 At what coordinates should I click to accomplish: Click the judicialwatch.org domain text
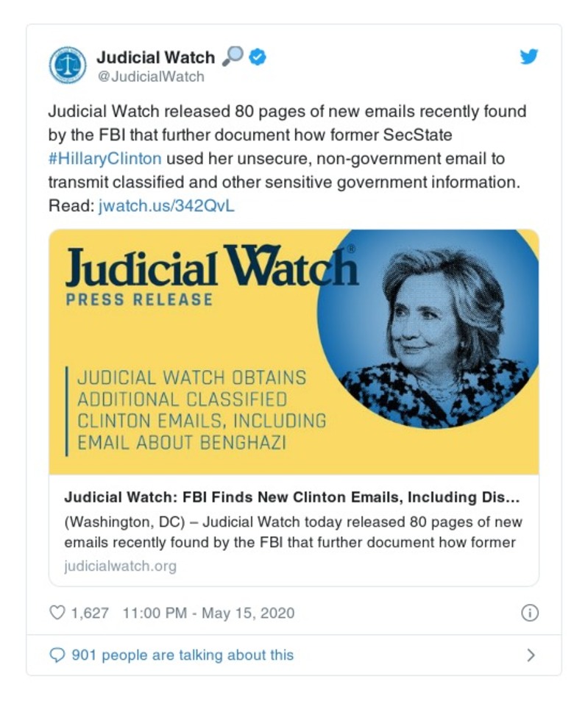tap(121, 566)
